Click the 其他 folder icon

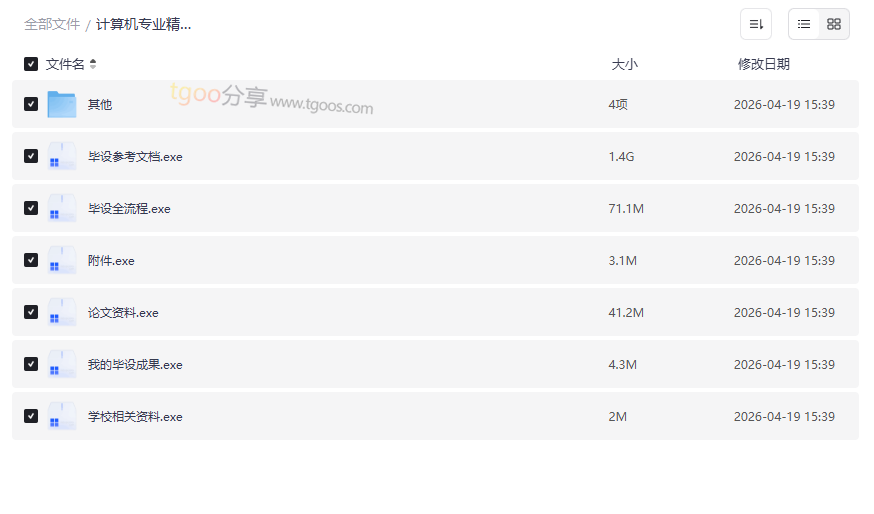click(x=62, y=104)
